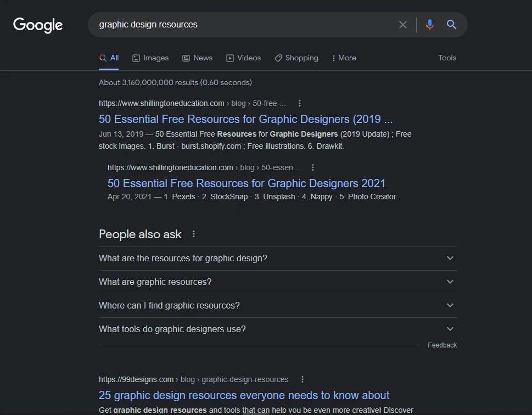The width and height of the screenshot is (532, 415).
Task: Open the More search options menu
Action: (343, 58)
